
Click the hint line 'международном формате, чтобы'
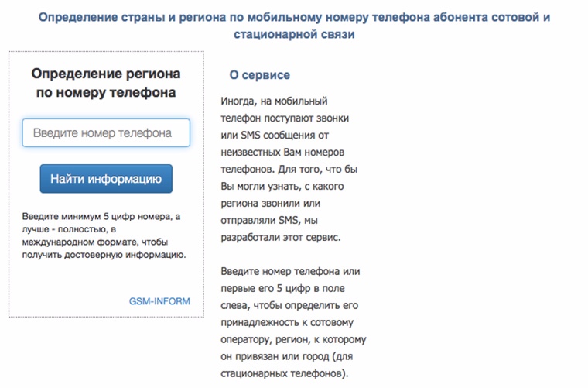(95, 242)
